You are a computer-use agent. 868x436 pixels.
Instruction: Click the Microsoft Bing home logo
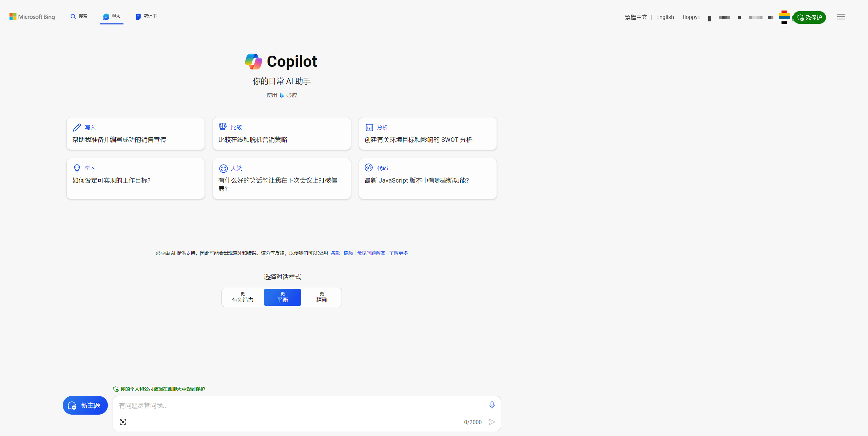(x=32, y=17)
